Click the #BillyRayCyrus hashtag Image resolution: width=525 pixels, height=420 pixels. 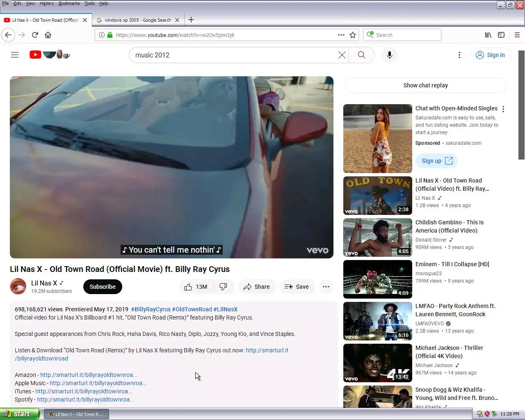[x=151, y=309]
